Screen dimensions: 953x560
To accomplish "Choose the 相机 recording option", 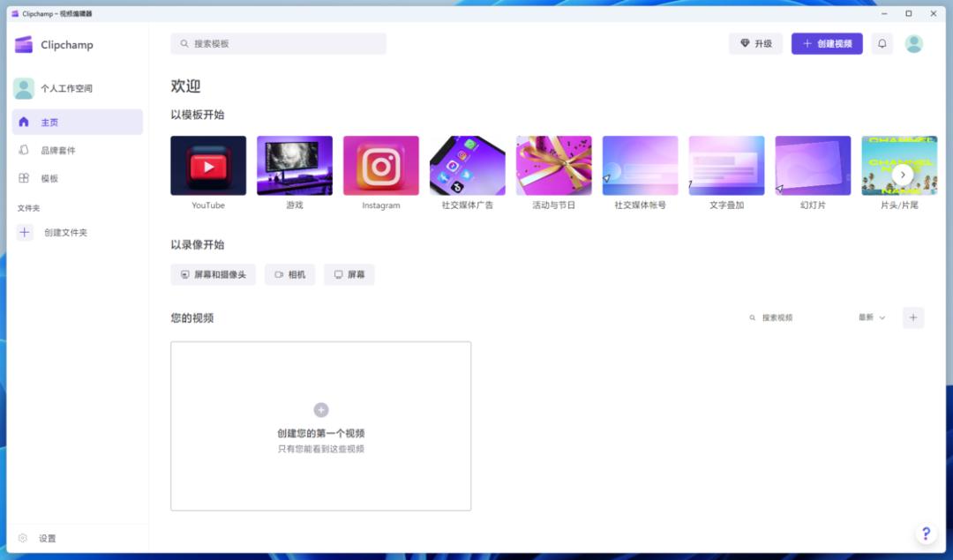I will point(289,274).
